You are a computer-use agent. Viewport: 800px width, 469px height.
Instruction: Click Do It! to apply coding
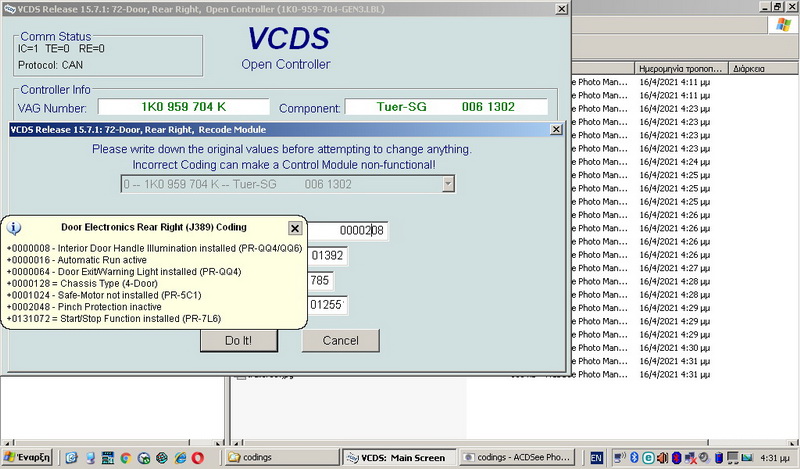(239, 340)
